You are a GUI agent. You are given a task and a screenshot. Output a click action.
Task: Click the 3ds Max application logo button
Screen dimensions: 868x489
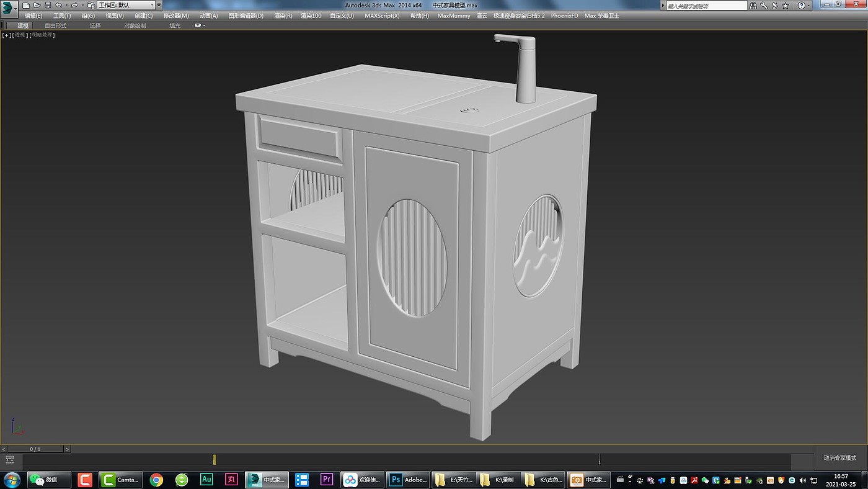(x=9, y=9)
